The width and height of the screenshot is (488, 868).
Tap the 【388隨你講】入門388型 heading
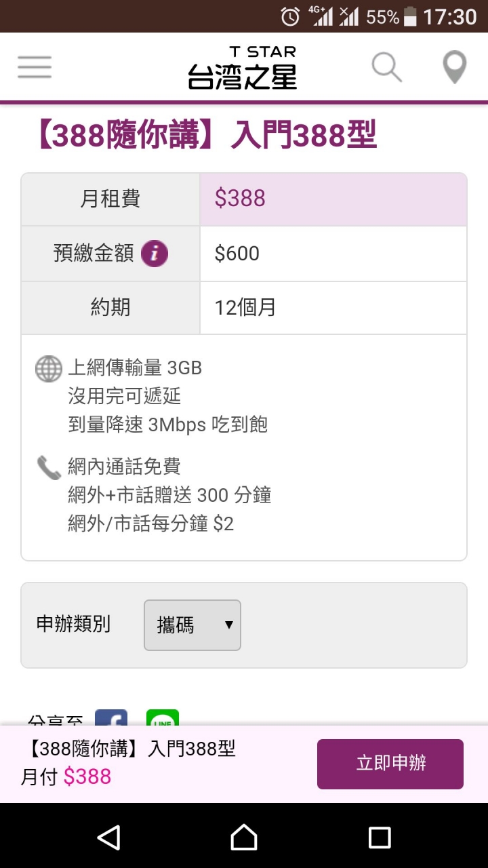click(x=203, y=136)
